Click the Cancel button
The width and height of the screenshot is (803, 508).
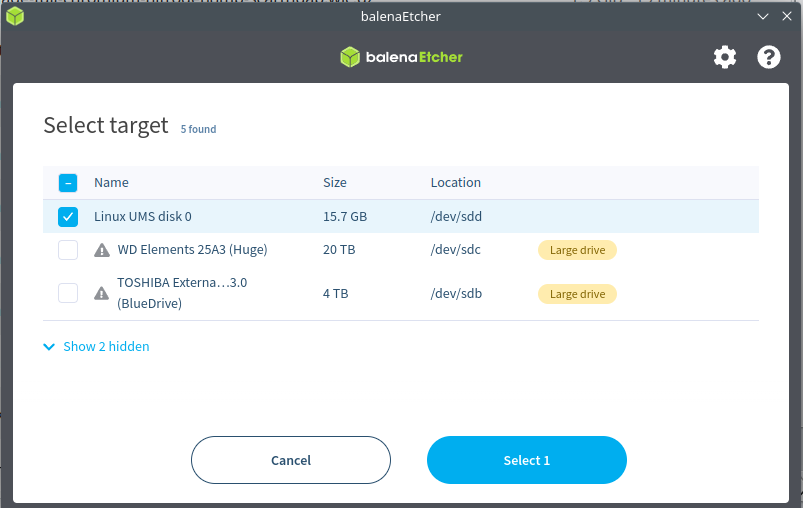291,460
